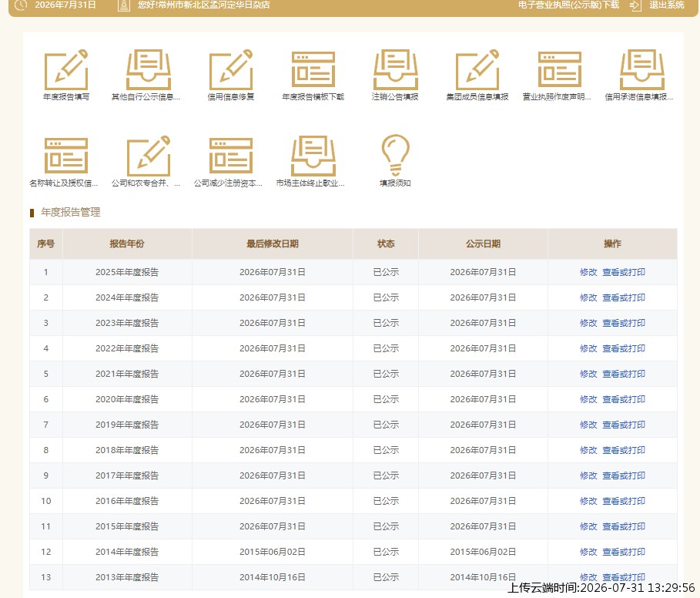Select the 2013年年度报告 cell

[127, 577]
